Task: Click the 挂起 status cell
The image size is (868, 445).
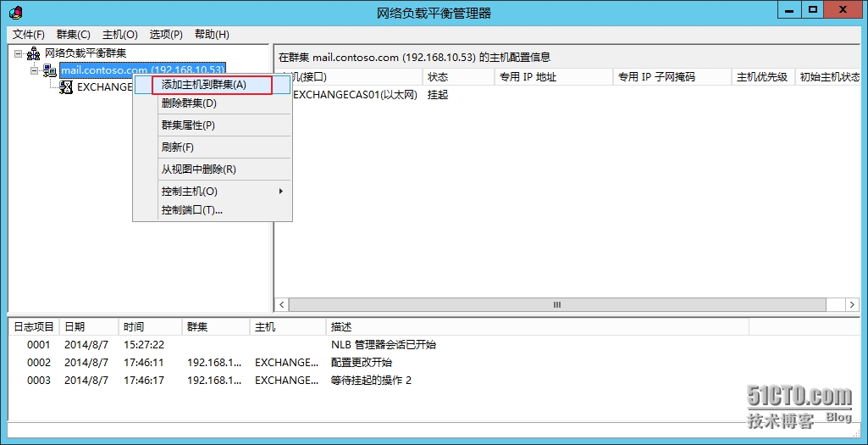Action: [438, 95]
